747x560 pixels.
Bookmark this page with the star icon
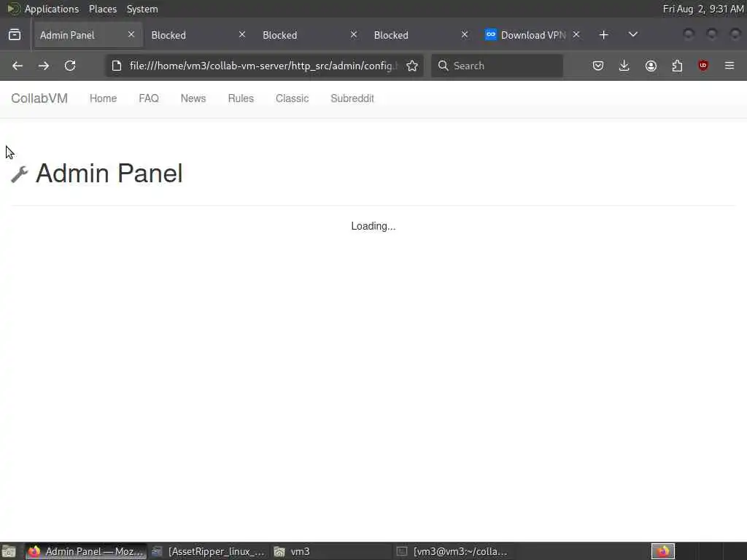coord(412,66)
